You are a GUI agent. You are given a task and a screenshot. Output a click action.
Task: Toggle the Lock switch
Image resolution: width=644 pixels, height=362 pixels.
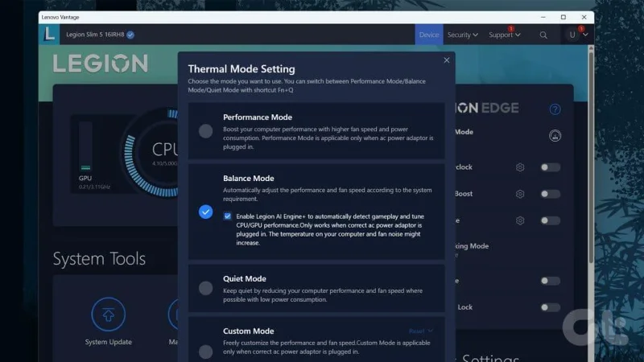coord(550,307)
